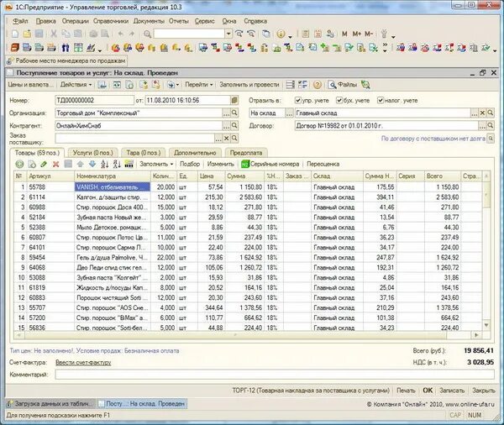Click the Записать button

point(452,391)
